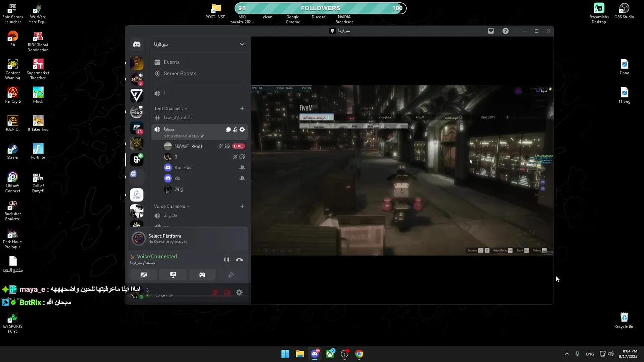The image size is (644, 362).
Task: Open Recycle Bin
Action: coord(624,321)
